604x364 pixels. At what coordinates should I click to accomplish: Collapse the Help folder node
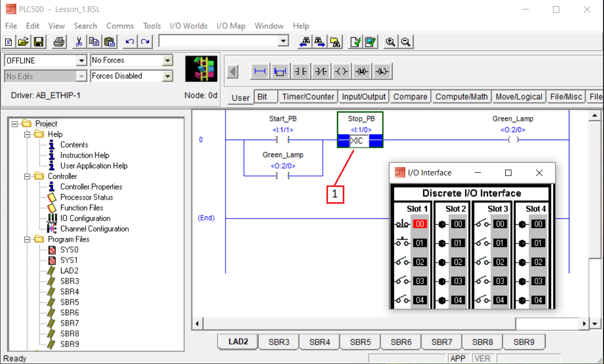27,134
